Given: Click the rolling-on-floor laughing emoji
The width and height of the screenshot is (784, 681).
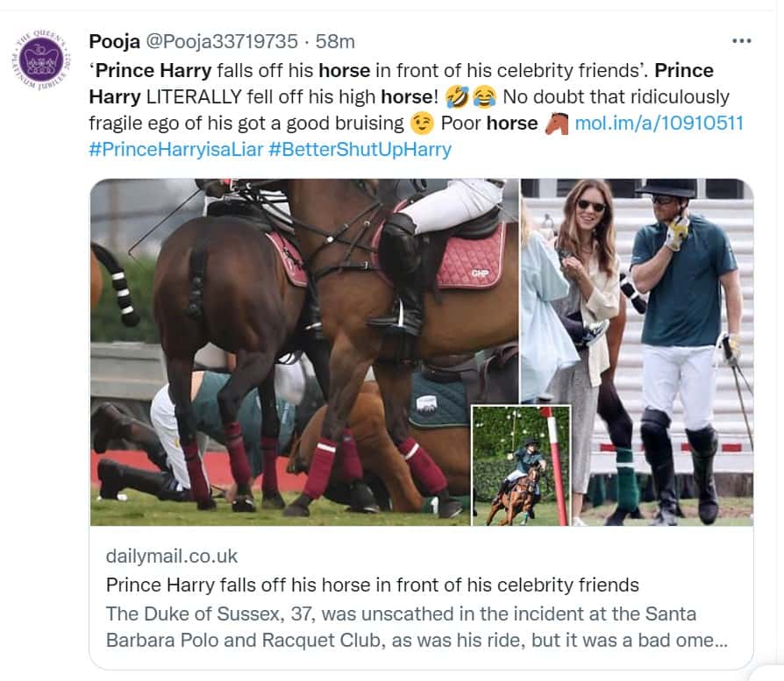Looking at the screenshot, I should pos(457,96).
